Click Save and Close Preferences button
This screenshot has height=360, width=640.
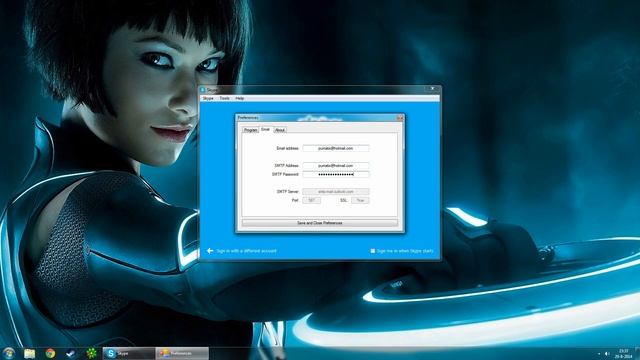point(320,223)
